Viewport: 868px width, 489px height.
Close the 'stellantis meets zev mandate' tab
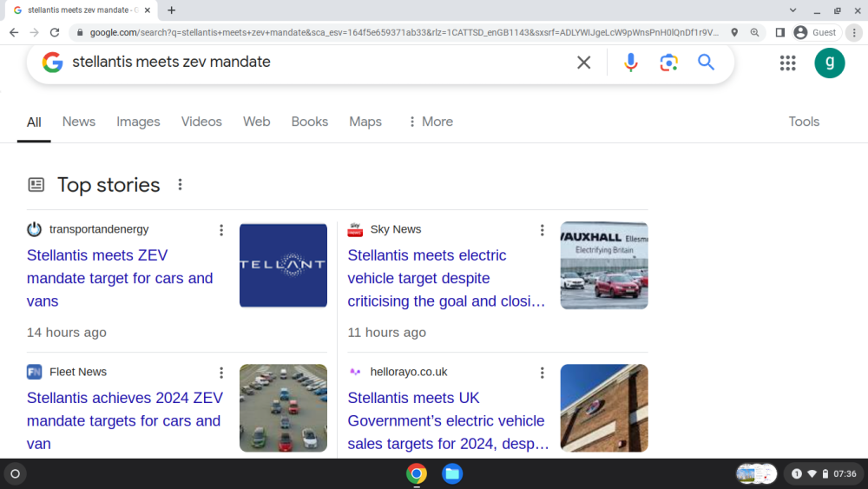tap(148, 10)
